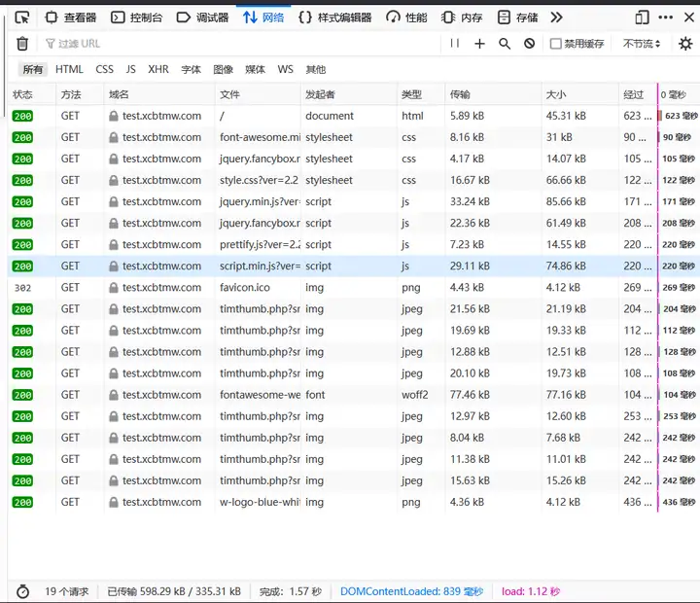
Task: Filter requests by XHR
Action: click(158, 69)
